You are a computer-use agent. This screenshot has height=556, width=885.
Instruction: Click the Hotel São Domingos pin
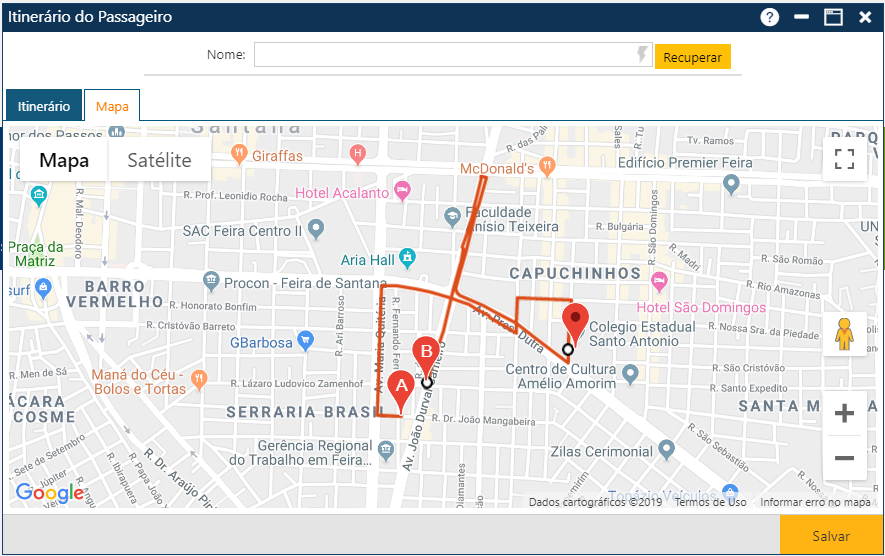659,281
